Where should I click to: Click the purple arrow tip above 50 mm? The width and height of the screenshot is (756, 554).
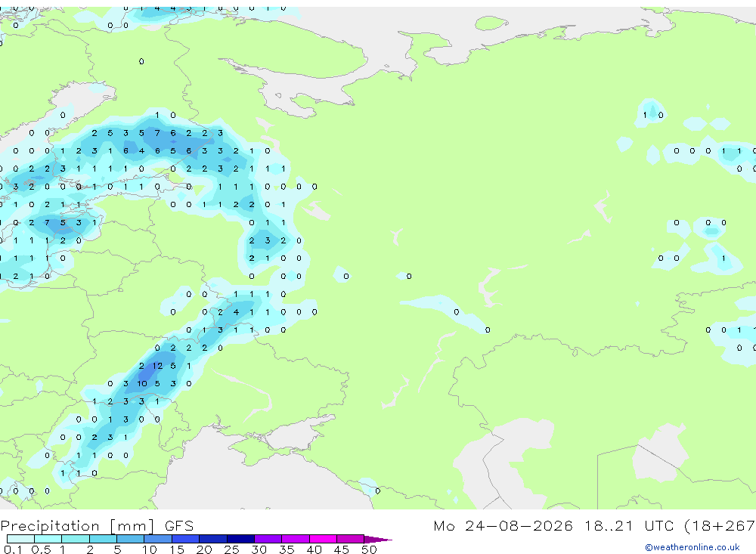378,539
